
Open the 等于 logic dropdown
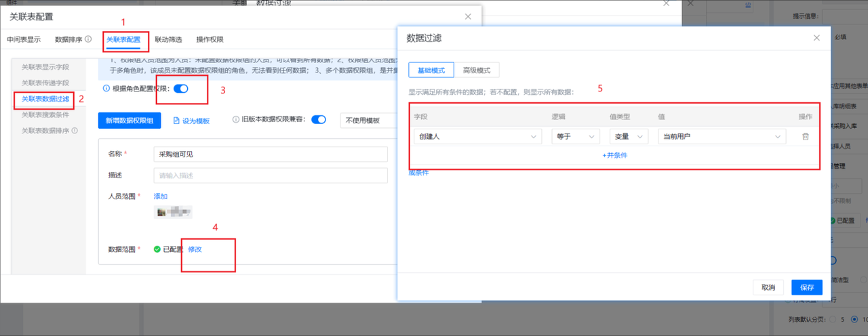575,137
